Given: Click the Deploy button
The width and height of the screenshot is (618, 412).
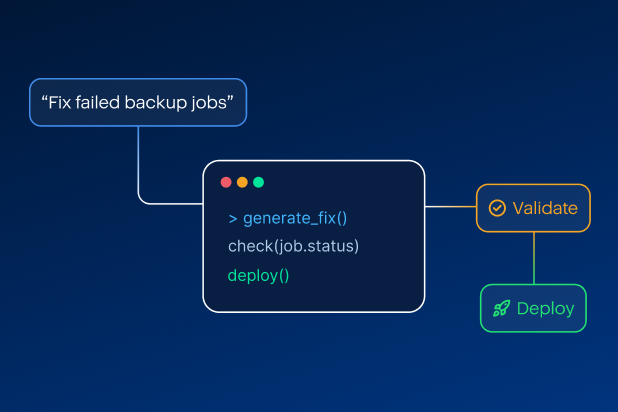Looking at the screenshot, I should tap(533, 308).
